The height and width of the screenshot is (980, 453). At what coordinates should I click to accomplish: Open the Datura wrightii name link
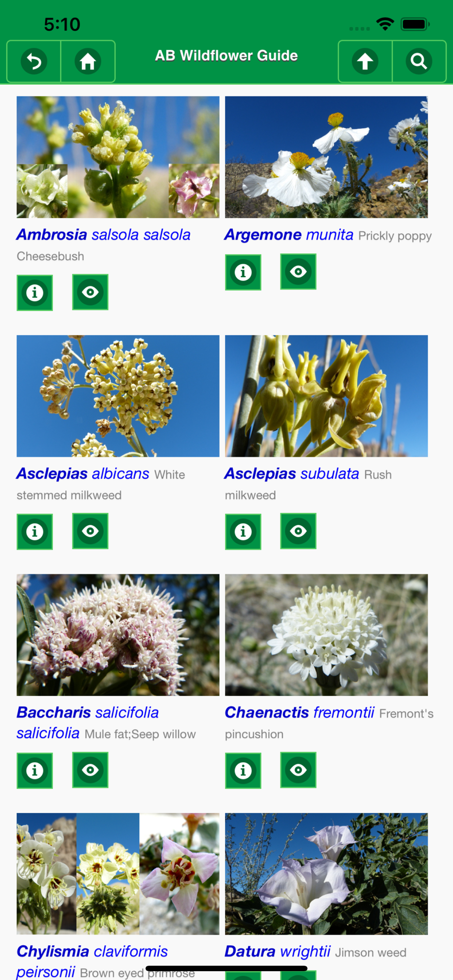pos(277,951)
